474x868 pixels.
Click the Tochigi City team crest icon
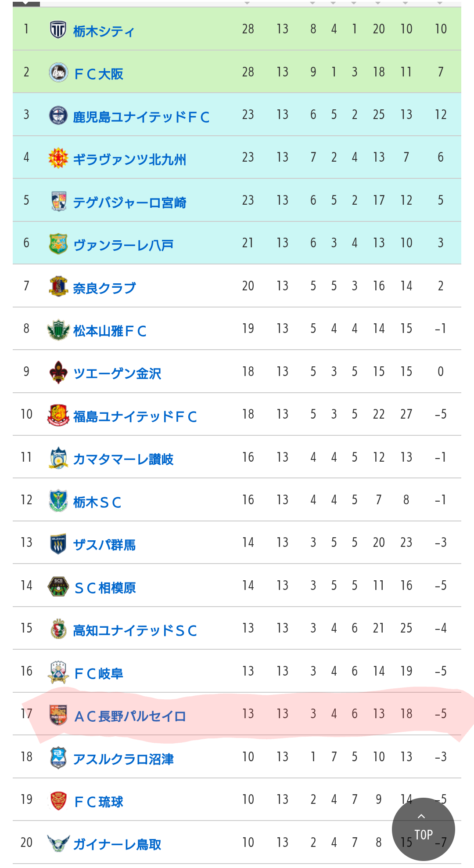(58, 29)
